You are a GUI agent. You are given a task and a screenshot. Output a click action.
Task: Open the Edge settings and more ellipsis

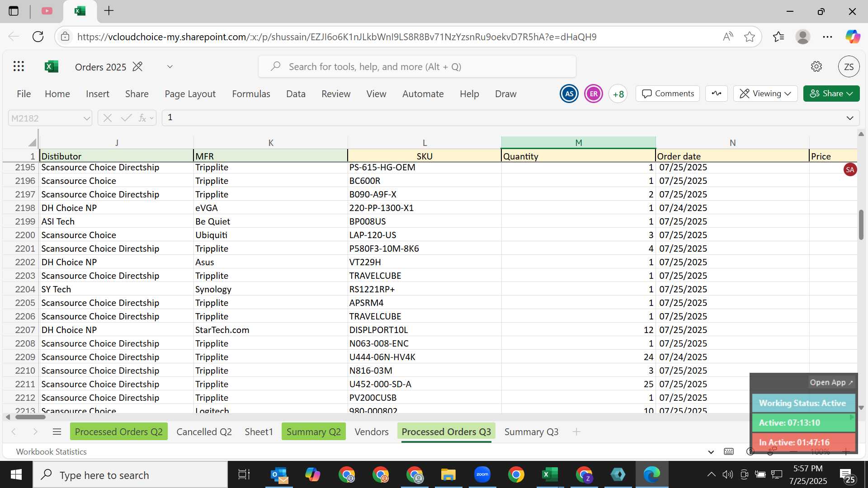pyautogui.click(x=827, y=37)
